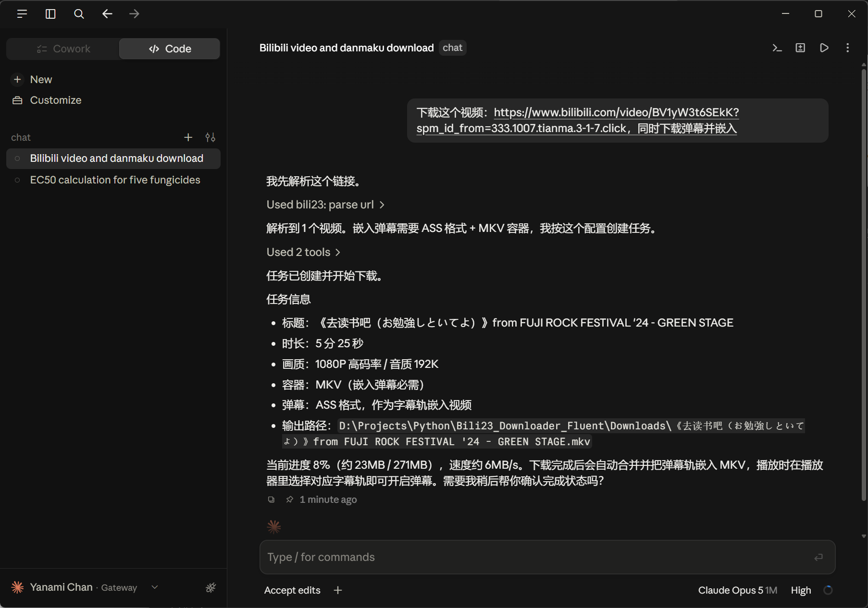The width and height of the screenshot is (868, 608).
Task: Click the 1 minute ago timestamp
Action: point(328,499)
